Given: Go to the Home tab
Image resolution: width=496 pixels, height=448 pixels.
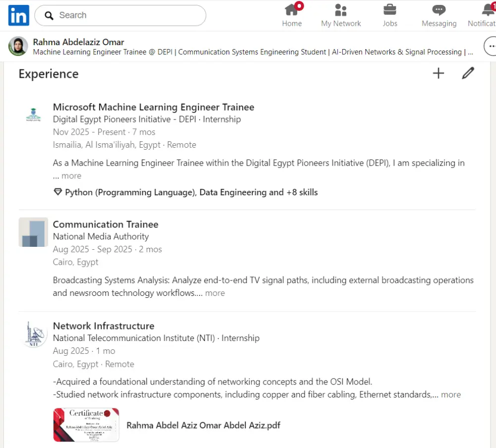Looking at the screenshot, I should click(x=292, y=15).
